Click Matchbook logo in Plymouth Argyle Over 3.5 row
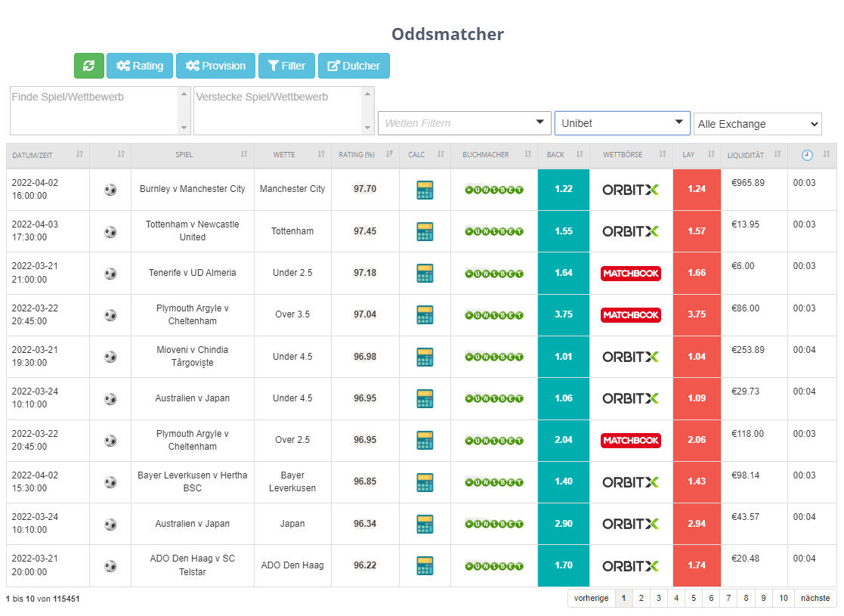 631,315
